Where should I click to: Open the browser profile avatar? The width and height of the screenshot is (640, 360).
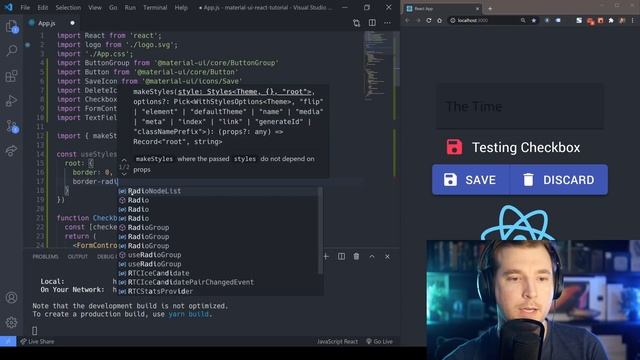pos(622,20)
